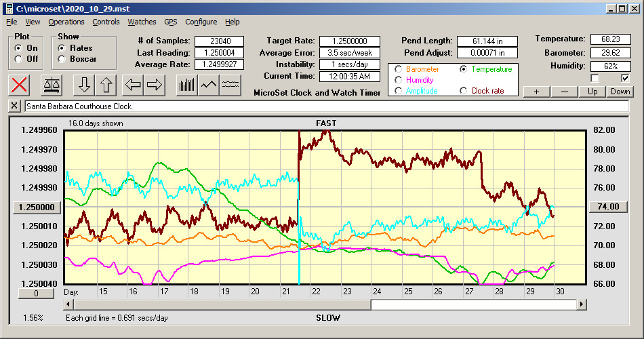The width and height of the screenshot is (644, 339).
Task: Click the balance scale icon
Action: 51,85
